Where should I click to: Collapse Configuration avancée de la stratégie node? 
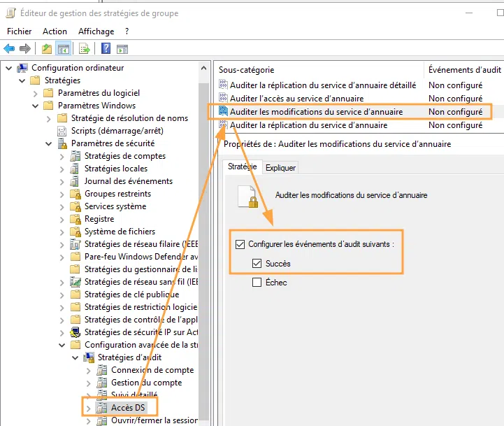tap(62, 346)
